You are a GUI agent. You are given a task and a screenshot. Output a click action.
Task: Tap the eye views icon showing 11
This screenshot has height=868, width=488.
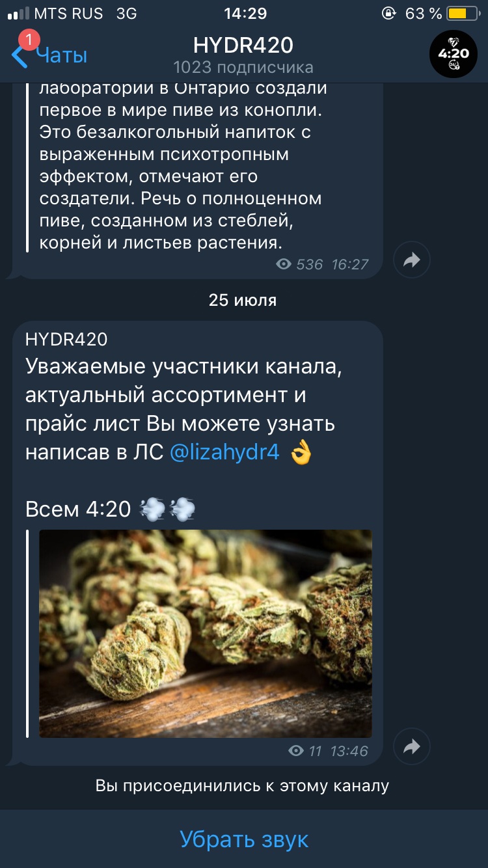(296, 751)
